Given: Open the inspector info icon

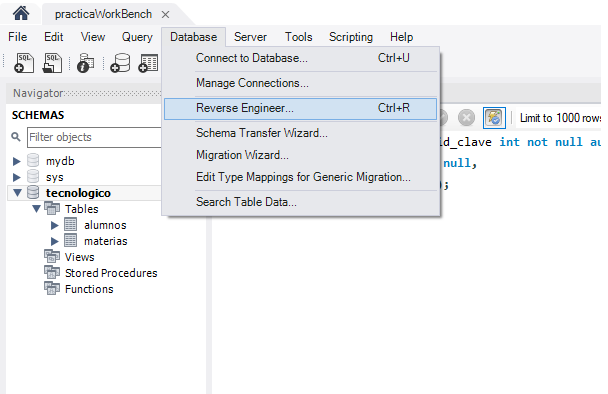Looking at the screenshot, I should coord(85,63).
